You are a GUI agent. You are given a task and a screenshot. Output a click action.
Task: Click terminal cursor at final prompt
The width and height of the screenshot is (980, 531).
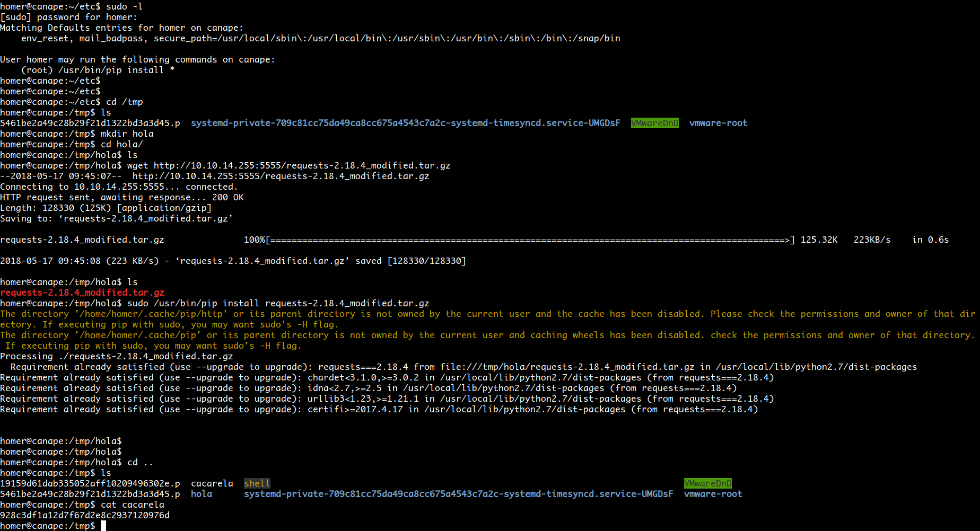point(103,526)
